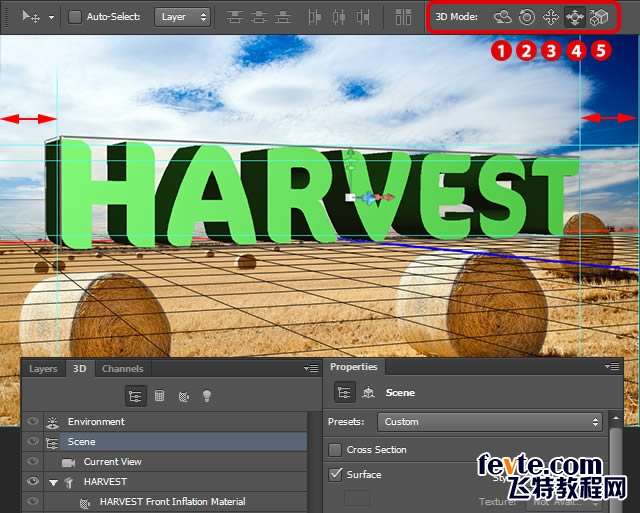Click Align vertical centers icon
The height and width of the screenshot is (513, 640).
259,17
